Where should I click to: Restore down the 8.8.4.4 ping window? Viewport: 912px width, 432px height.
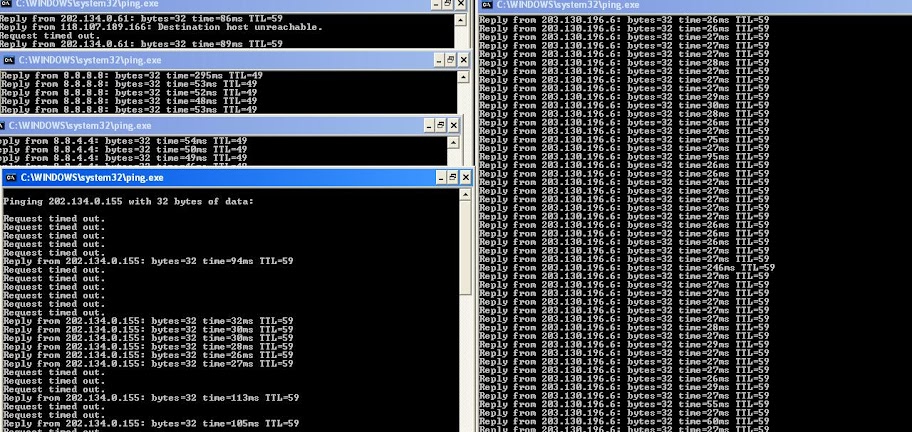click(441, 126)
